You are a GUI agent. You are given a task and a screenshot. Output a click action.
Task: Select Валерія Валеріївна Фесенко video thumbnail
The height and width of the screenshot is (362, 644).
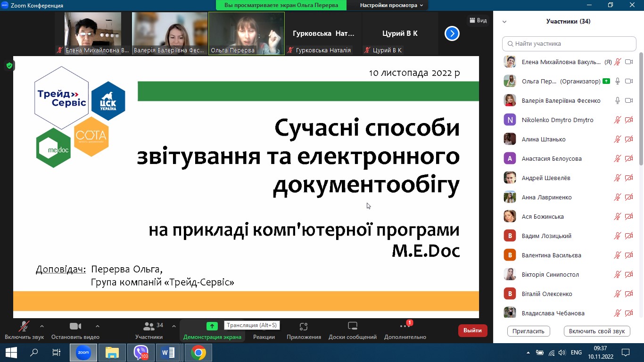[x=169, y=33]
